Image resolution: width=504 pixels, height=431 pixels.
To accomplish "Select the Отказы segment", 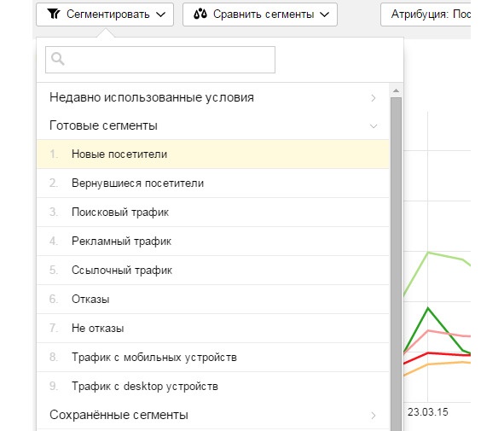I will point(213,299).
